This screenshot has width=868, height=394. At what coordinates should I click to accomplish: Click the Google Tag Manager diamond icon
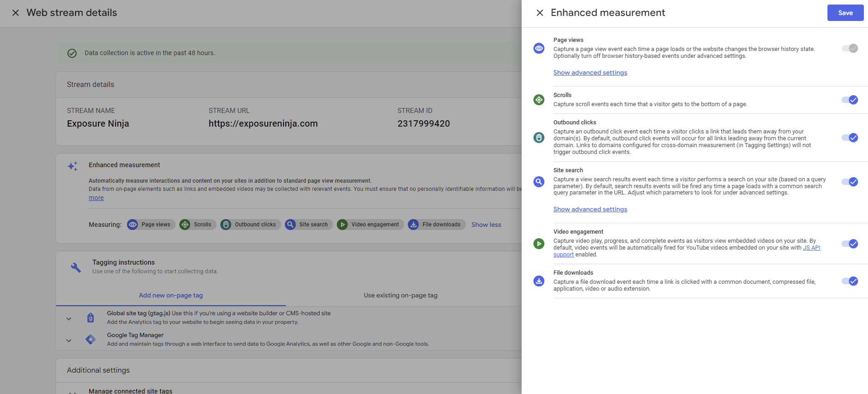click(x=91, y=339)
